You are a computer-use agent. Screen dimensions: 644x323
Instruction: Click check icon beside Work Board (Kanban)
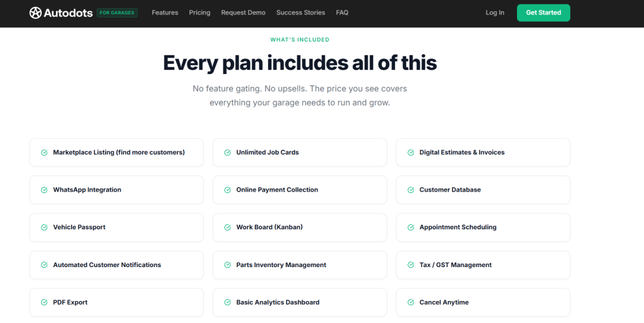tap(227, 227)
